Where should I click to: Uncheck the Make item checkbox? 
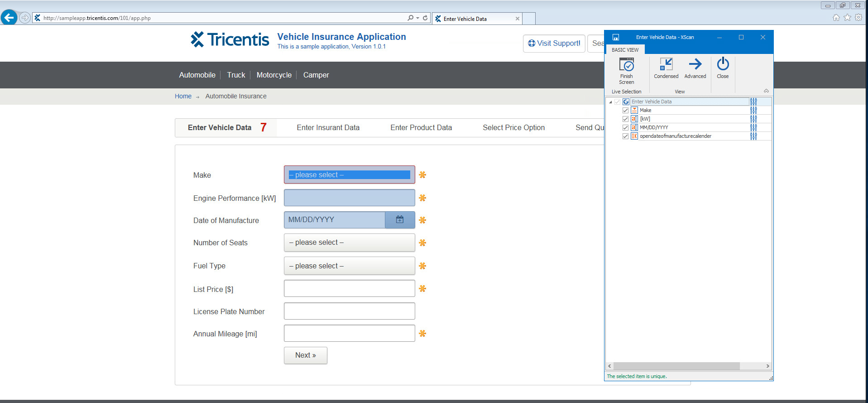click(625, 110)
